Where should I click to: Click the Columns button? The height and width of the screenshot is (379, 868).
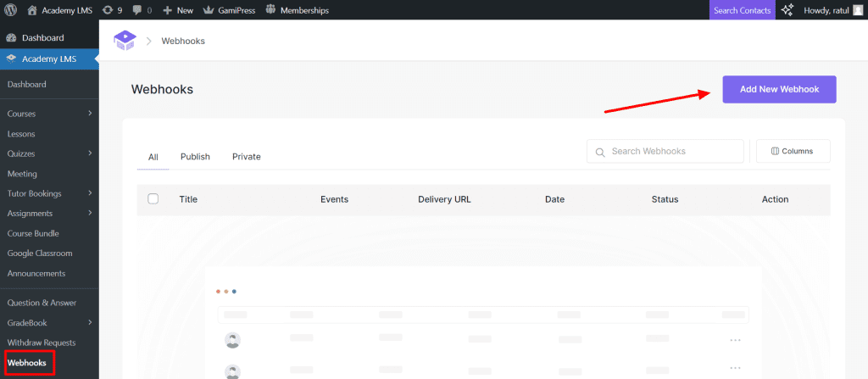pos(793,151)
